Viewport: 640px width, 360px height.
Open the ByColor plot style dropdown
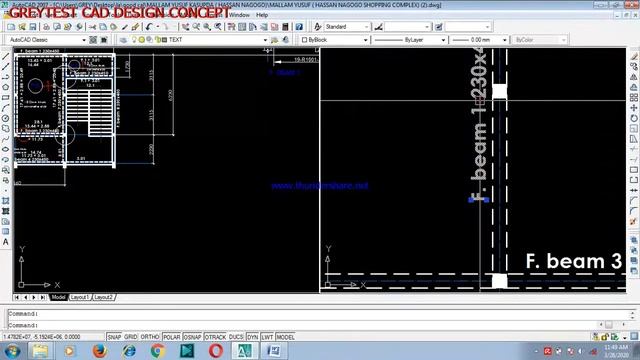[564, 40]
